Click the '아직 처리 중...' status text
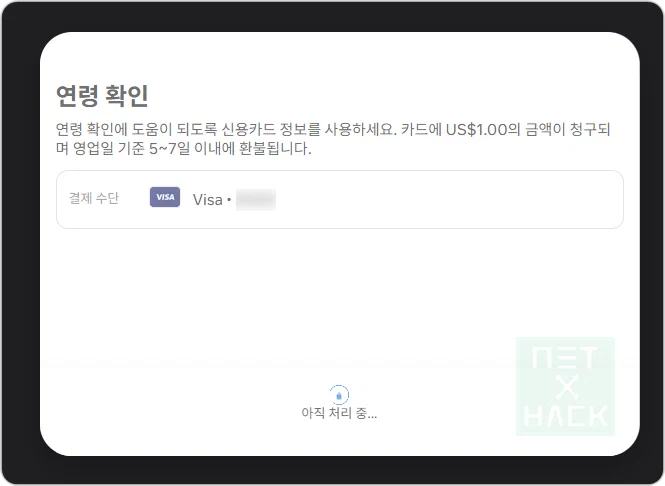Screen dimensions: 665x486 click(x=339, y=413)
